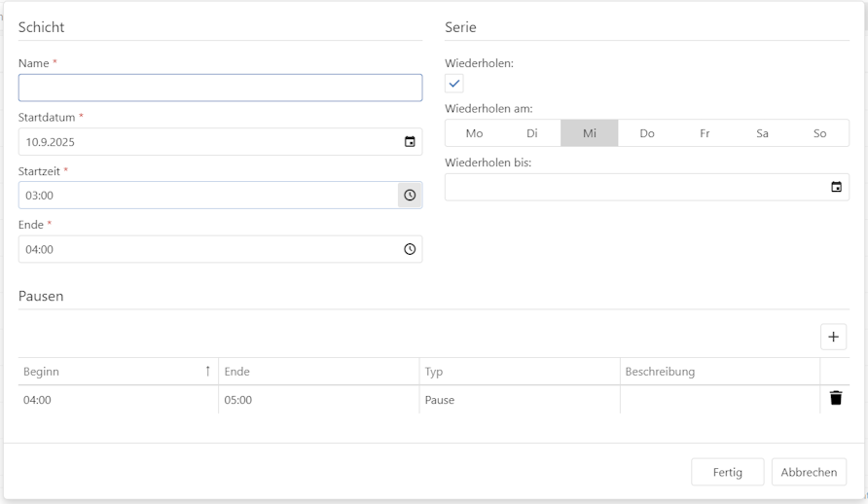This screenshot has width=868, height=504.
Task: Open the Startdatum calendar picker icon
Action: coord(410,142)
